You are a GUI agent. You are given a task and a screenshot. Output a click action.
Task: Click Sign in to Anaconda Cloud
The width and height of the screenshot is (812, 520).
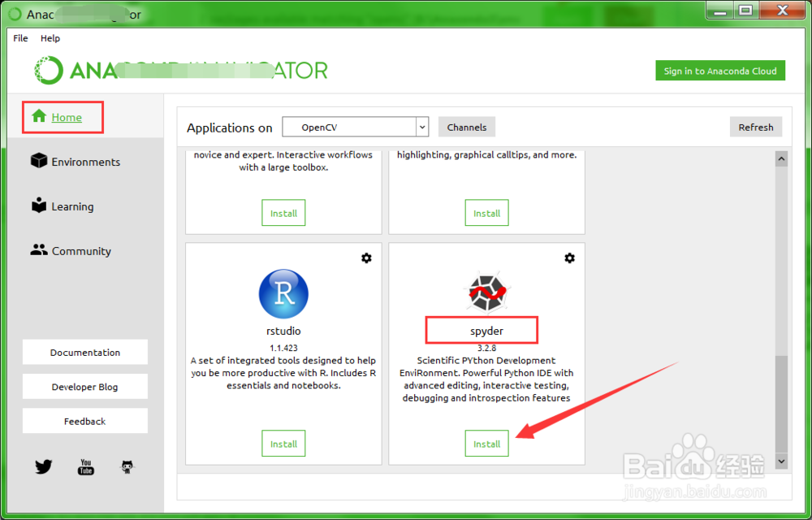[x=720, y=71]
